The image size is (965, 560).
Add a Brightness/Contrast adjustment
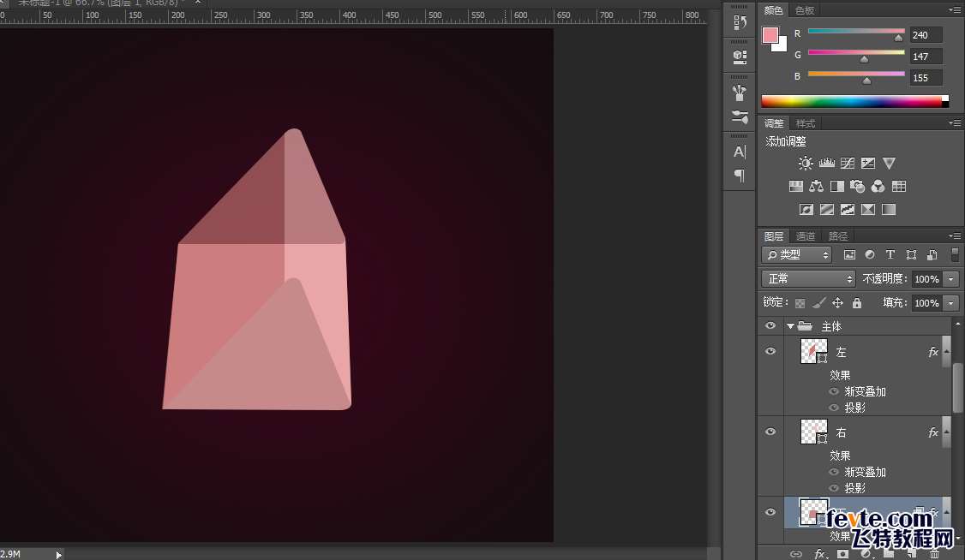[x=805, y=163]
